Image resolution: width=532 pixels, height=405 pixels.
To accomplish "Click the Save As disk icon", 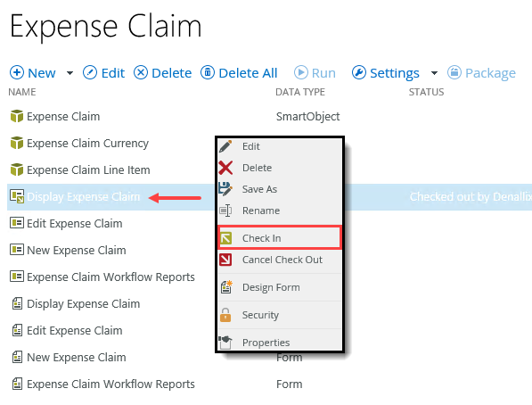I will (x=225, y=189).
